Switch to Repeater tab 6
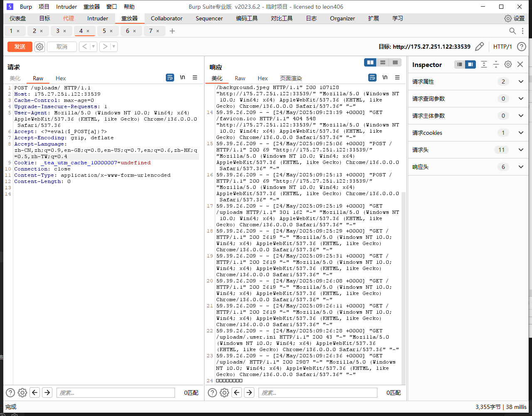 tap(128, 31)
